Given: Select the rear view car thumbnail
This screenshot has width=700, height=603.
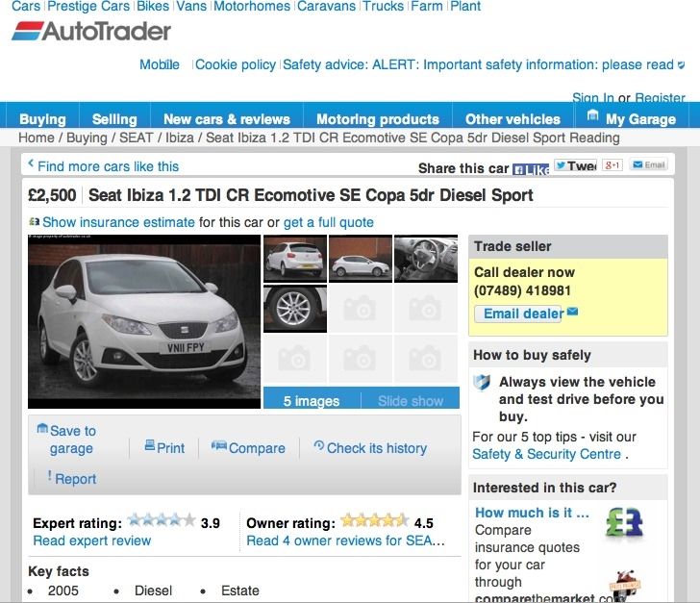Looking at the screenshot, I should point(295,258).
